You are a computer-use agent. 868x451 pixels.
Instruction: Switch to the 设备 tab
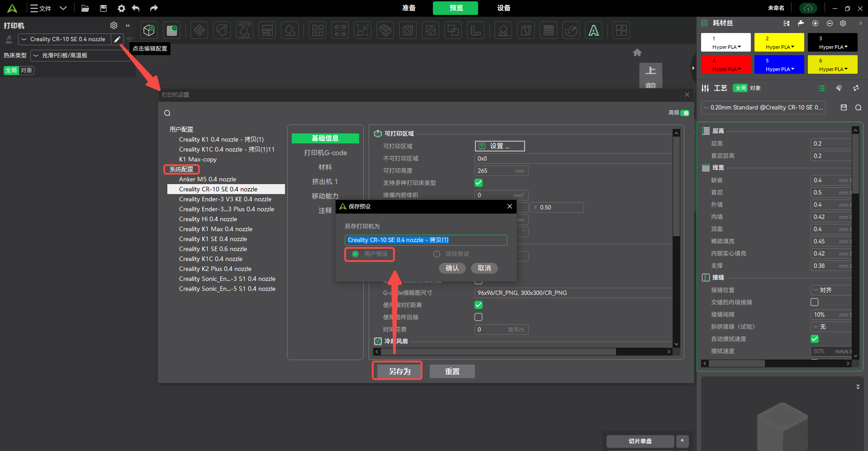pyautogui.click(x=503, y=8)
